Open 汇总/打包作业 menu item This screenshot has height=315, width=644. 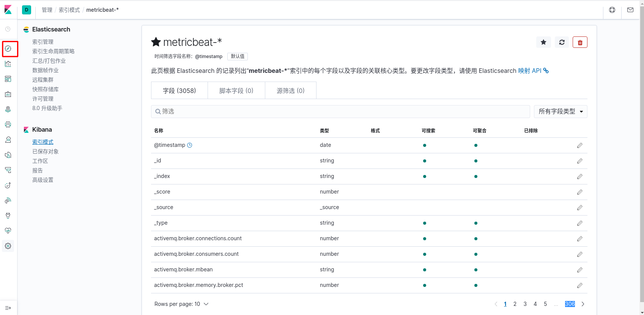49,61
